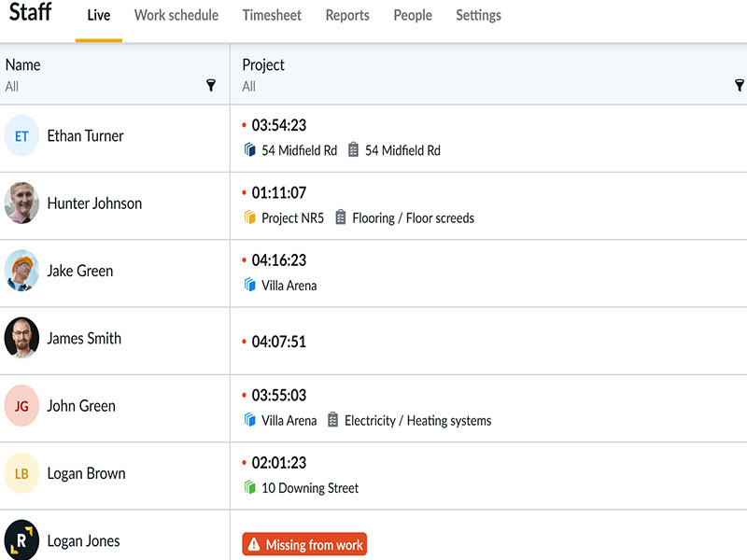Viewport: 747px width, 560px height.
Task: Click the blue project icon for 54 Midfield Rd
Action: pos(249,150)
